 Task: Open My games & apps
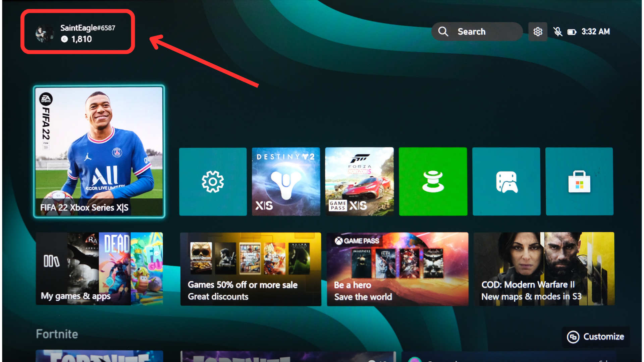coord(99,268)
